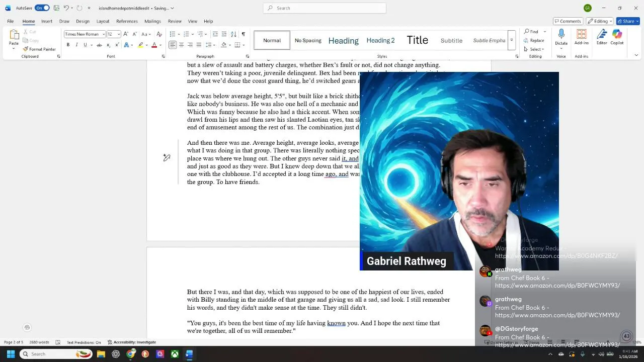Expand the Styles gallery
644x362 pixels.
[x=511, y=40]
